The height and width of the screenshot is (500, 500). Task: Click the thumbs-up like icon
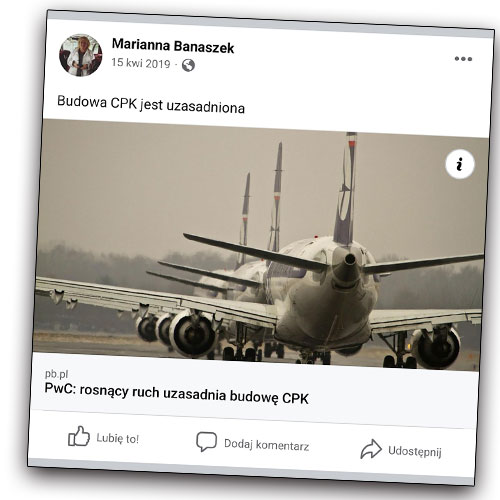tap(79, 436)
